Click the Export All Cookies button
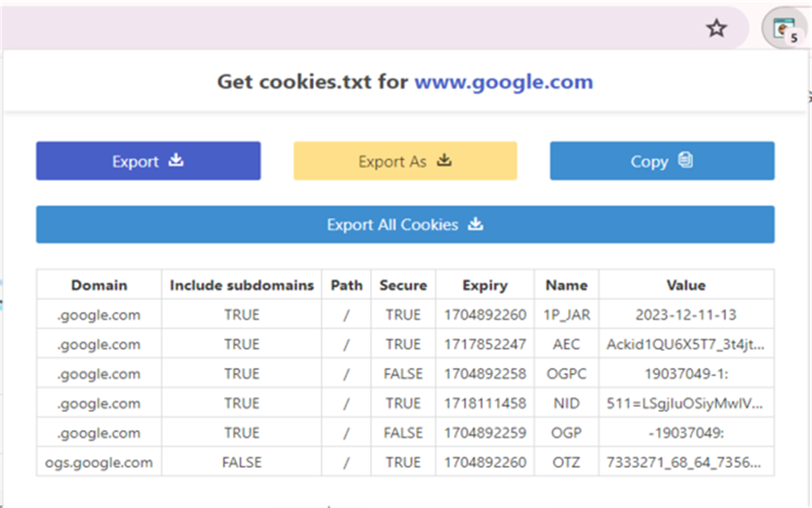812x508 pixels. (405, 224)
